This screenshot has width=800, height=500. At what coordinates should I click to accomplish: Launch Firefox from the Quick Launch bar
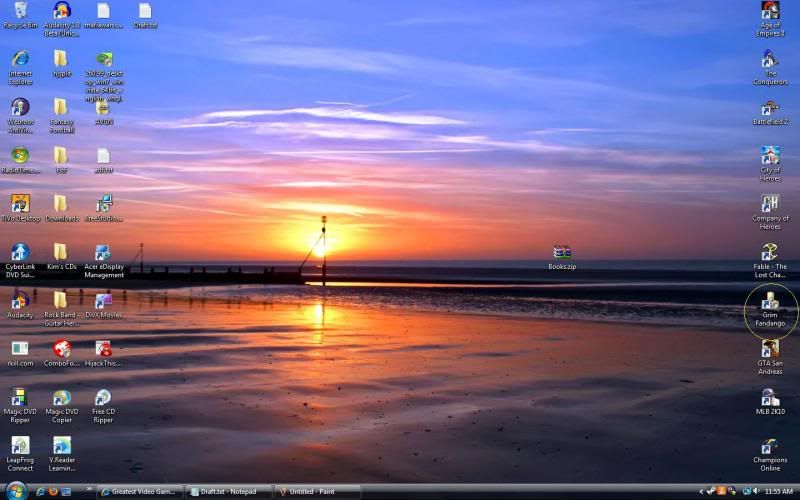pos(53,491)
